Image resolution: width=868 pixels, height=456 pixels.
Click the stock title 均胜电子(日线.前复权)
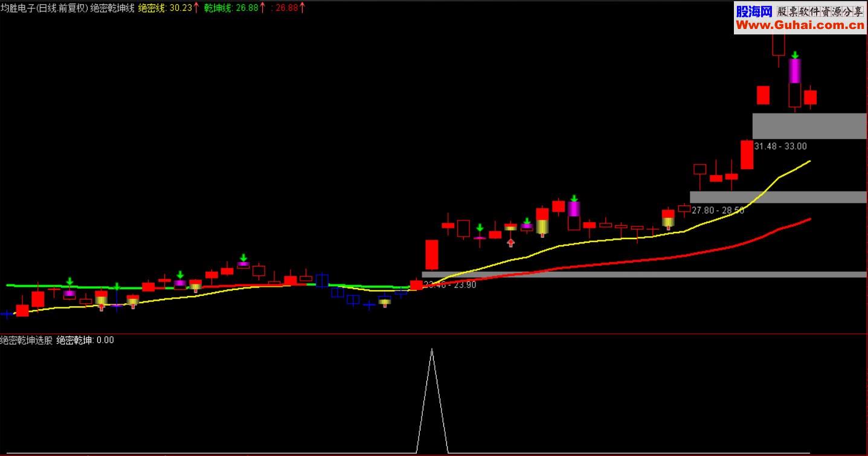(44, 8)
